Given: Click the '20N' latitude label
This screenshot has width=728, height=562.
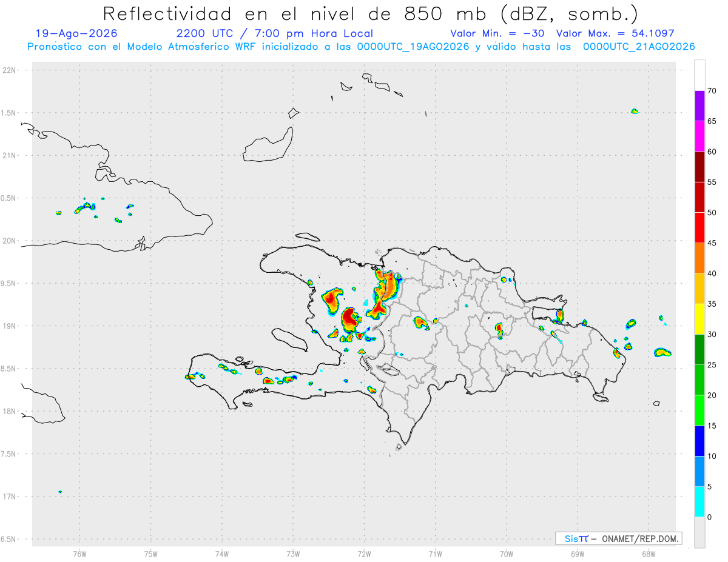Looking at the screenshot, I should point(10,241).
